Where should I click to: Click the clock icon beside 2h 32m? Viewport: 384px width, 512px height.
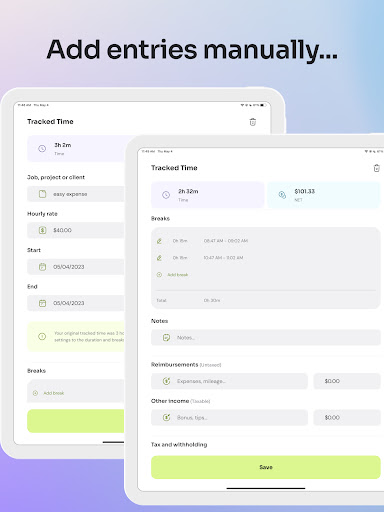click(x=166, y=195)
